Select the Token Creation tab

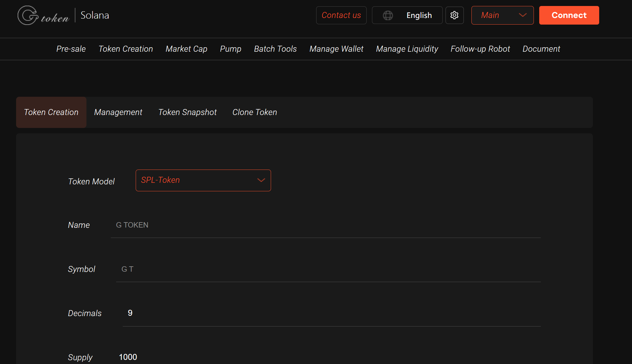point(51,112)
